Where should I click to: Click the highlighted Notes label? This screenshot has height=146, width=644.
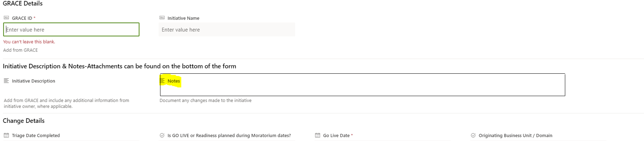[x=174, y=81]
